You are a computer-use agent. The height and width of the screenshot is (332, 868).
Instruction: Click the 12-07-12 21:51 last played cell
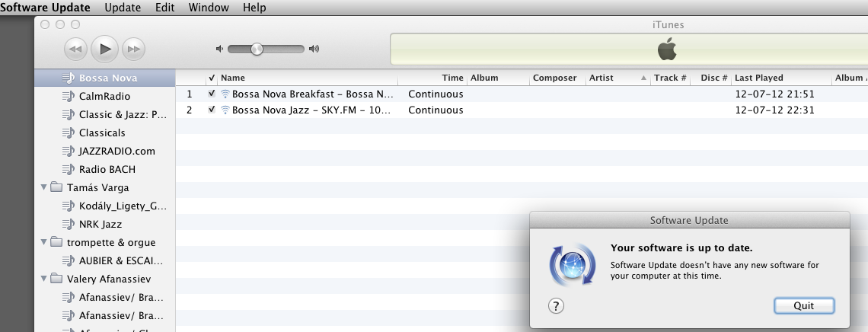(x=774, y=94)
